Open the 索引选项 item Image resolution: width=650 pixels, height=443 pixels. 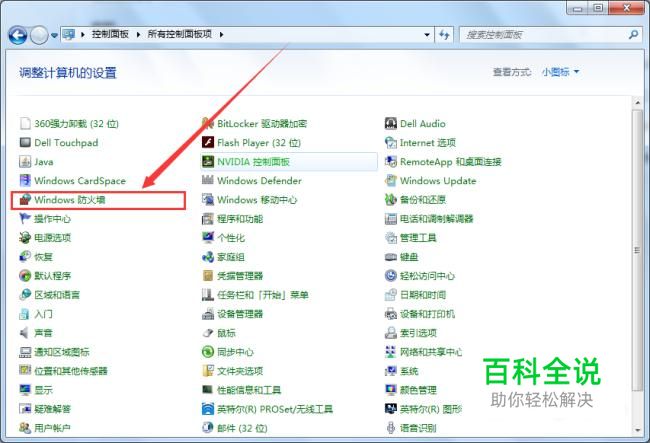click(x=418, y=333)
